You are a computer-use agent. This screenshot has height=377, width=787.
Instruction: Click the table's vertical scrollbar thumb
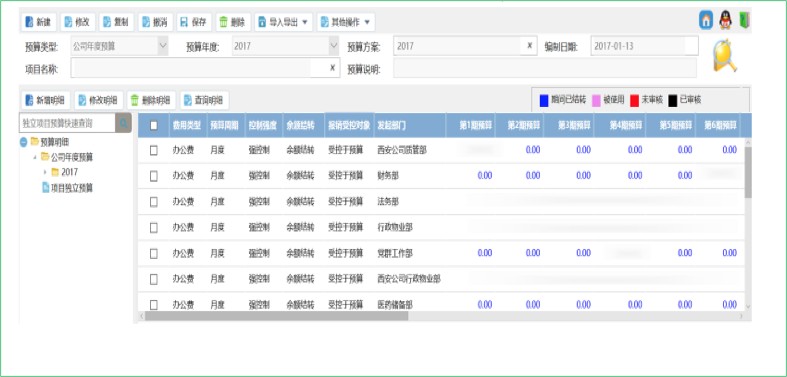(x=748, y=172)
